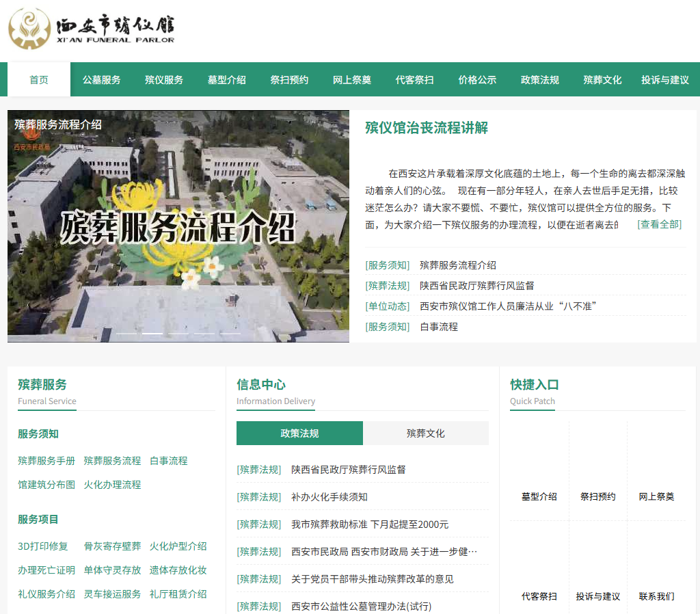This screenshot has height=614, width=700.
Task: Open the 殡仪馆治丧流程讲解 headline
Action: 427,128
